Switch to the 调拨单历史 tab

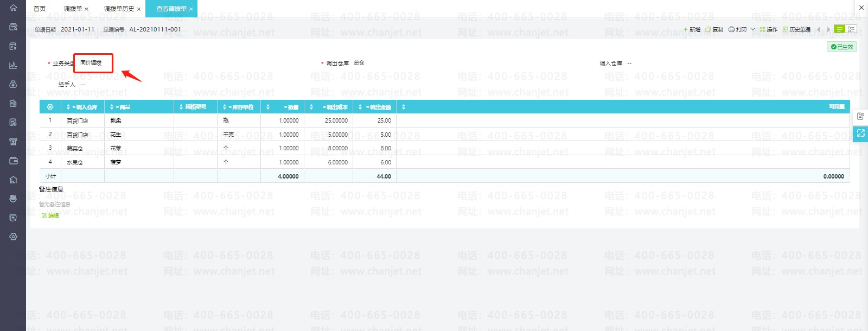119,9
